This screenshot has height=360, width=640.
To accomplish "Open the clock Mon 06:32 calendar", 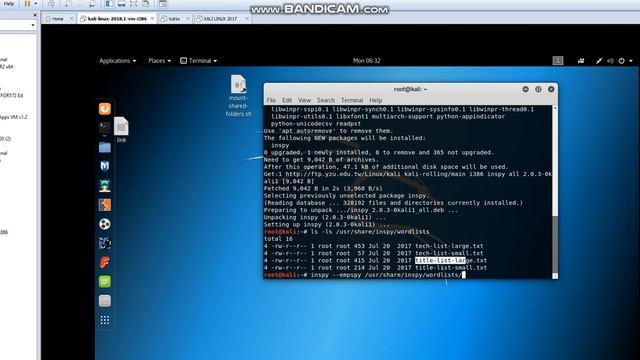I will 367,61.
